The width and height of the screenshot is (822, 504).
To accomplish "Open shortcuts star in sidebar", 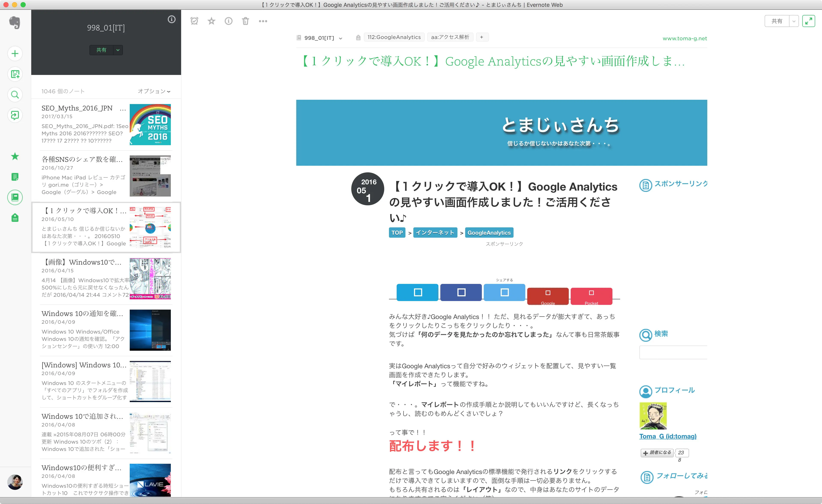I will pos(15,156).
